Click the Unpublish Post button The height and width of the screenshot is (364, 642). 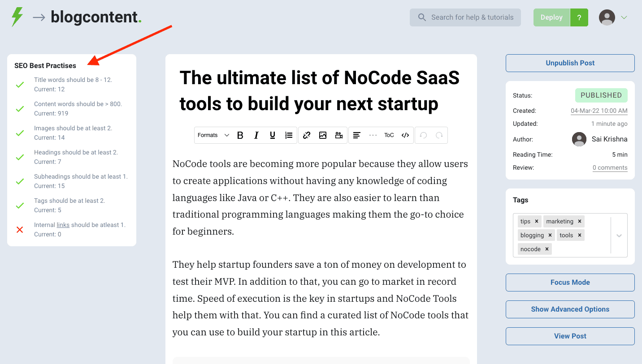[570, 63]
